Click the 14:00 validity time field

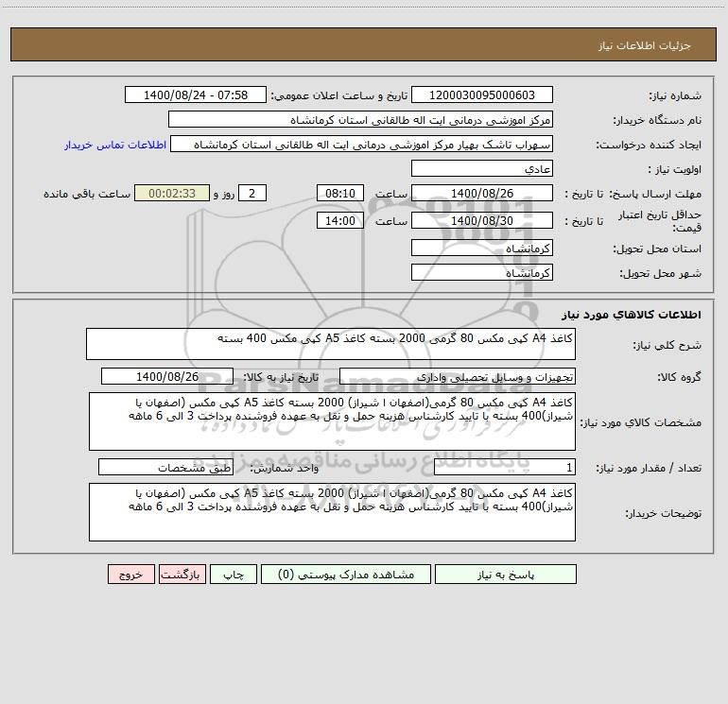click(339, 220)
